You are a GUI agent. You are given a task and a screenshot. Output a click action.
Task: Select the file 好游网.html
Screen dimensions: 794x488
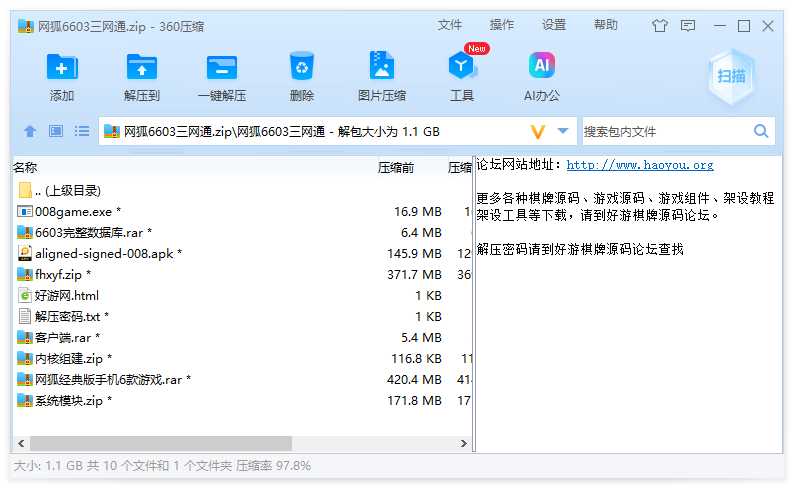tap(242, 296)
